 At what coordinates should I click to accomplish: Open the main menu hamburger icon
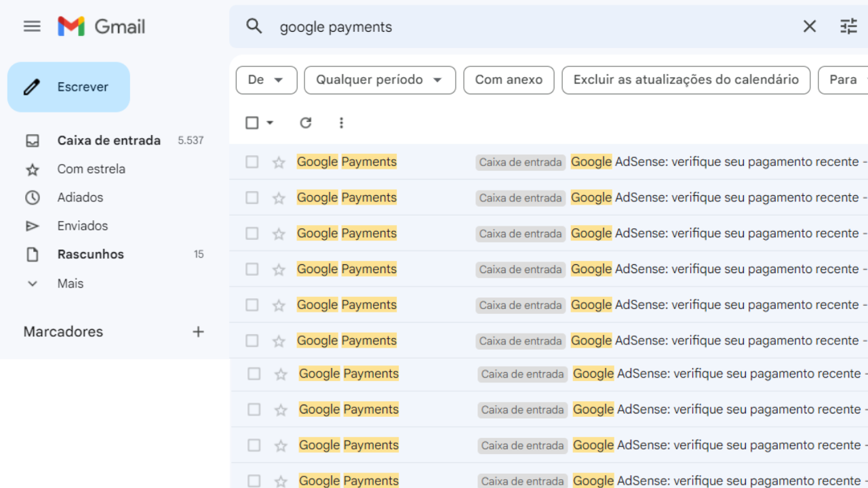(32, 26)
